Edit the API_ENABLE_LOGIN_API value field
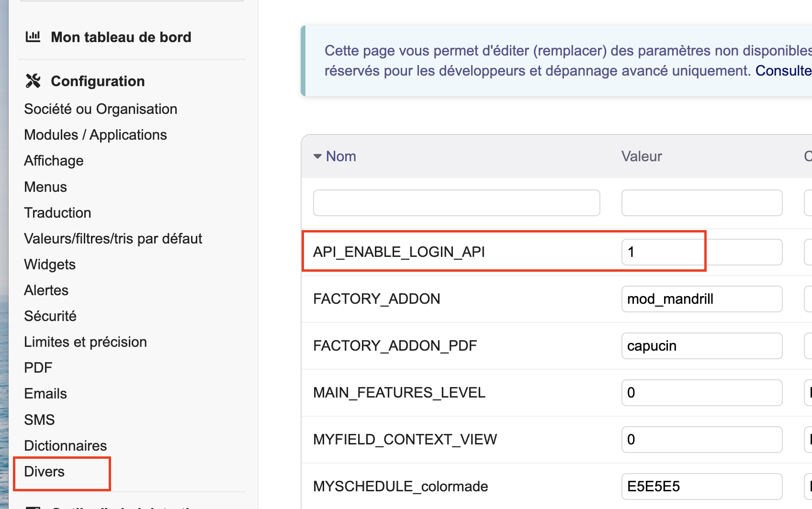Viewport: 812px width, 509px height. [x=702, y=252]
